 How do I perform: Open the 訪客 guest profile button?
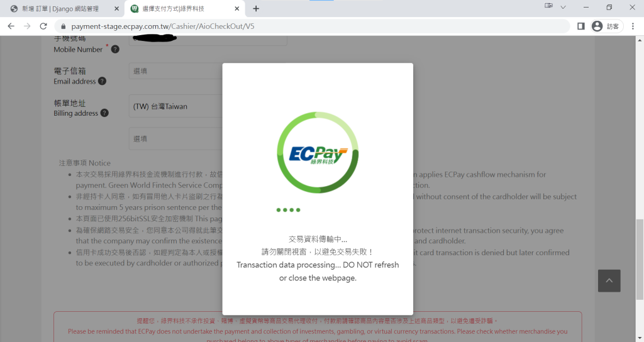click(x=607, y=26)
